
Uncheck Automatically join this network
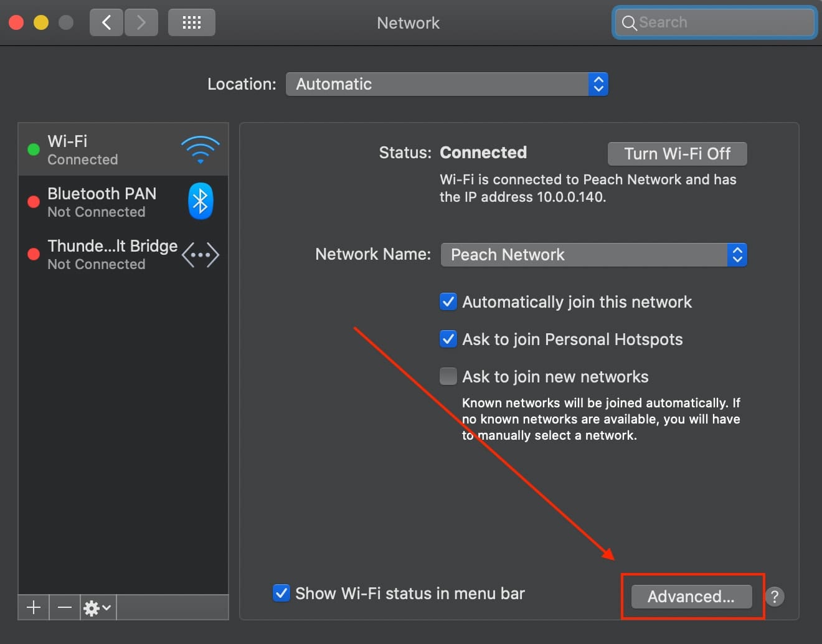[448, 302]
